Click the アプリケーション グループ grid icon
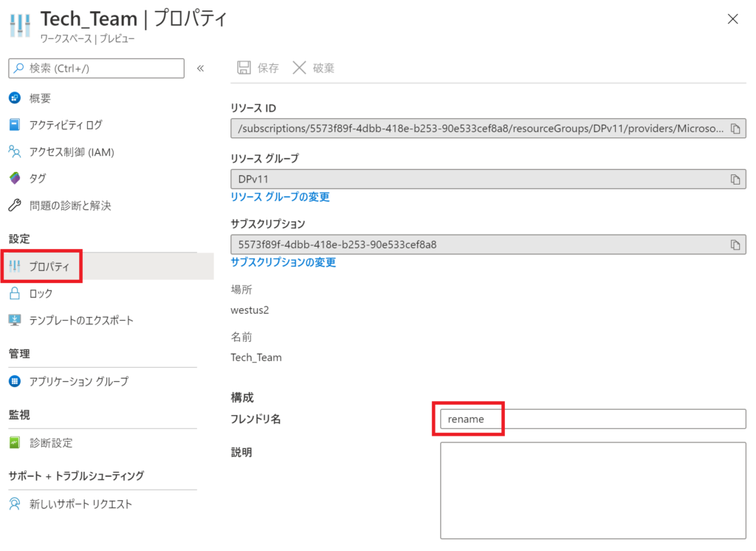Viewport: 756px width, 551px height. click(x=15, y=381)
